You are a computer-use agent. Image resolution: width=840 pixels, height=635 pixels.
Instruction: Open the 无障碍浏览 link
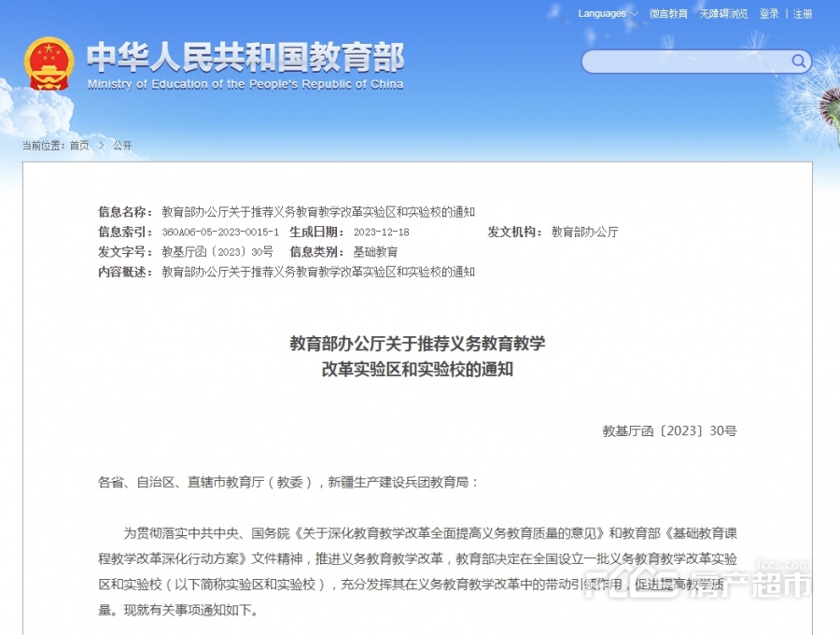point(723,13)
